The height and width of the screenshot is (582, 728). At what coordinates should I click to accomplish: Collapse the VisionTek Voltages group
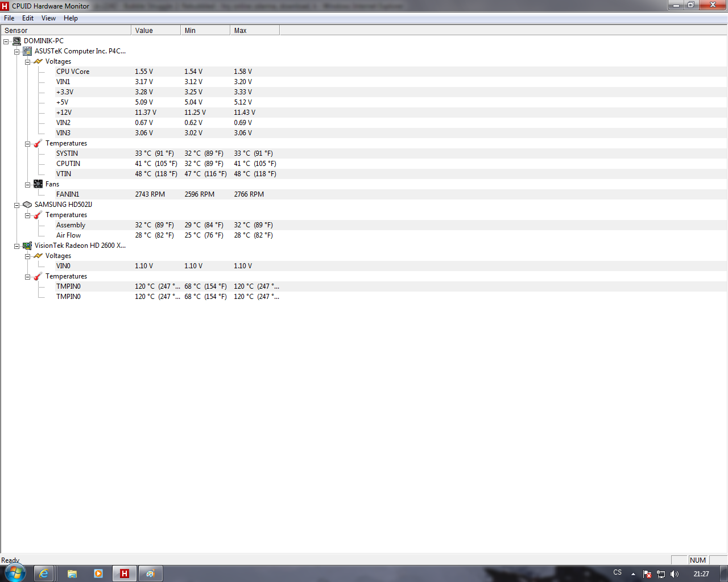click(27, 256)
